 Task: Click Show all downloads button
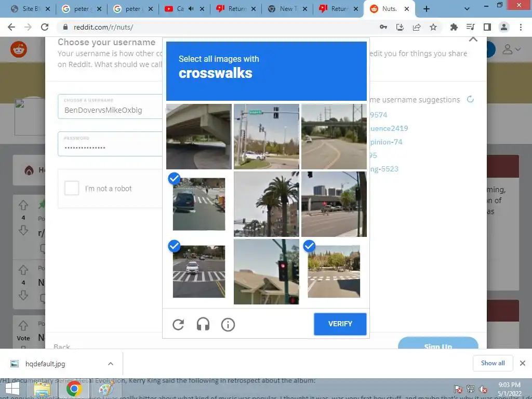[493, 363]
